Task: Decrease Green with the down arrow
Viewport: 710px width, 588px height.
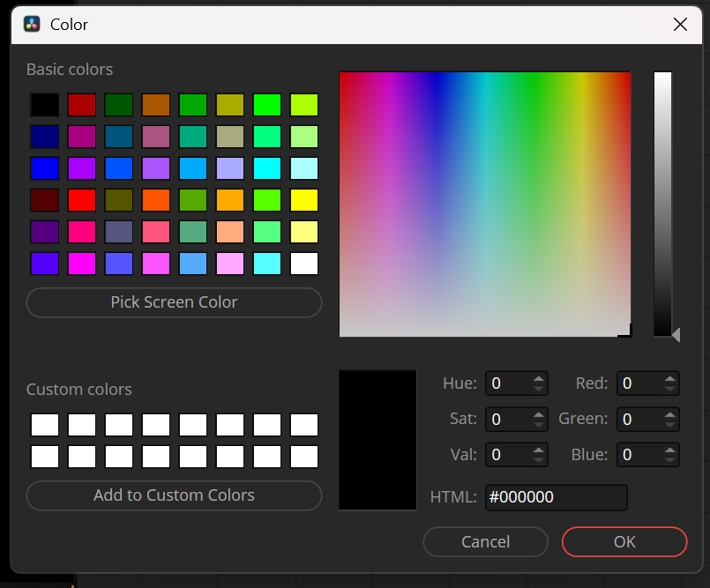Action: (670, 425)
